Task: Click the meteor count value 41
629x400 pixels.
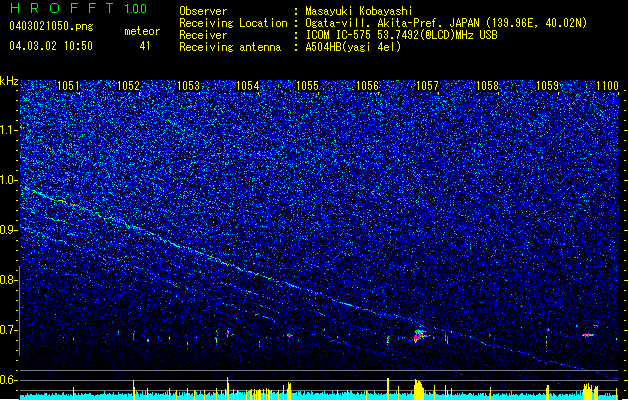Action: point(145,46)
